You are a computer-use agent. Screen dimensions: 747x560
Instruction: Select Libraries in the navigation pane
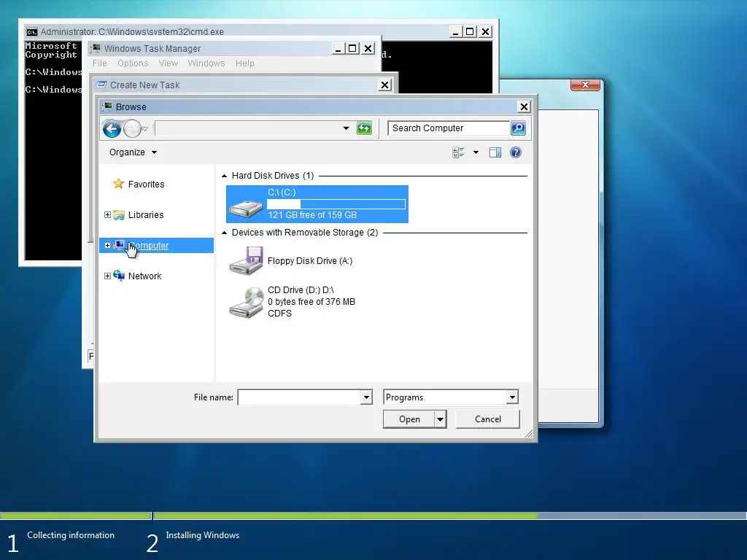pyautogui.click(x=145, y=215)
